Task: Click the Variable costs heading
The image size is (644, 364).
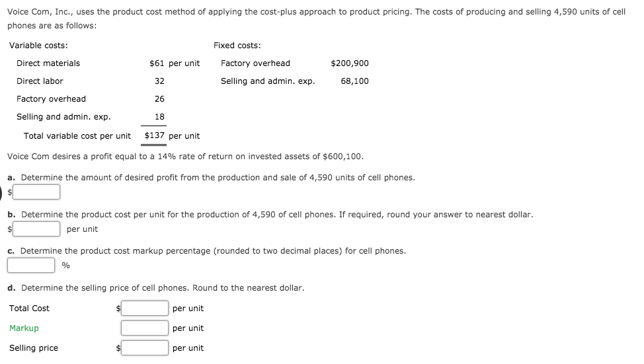Action: 38,46
